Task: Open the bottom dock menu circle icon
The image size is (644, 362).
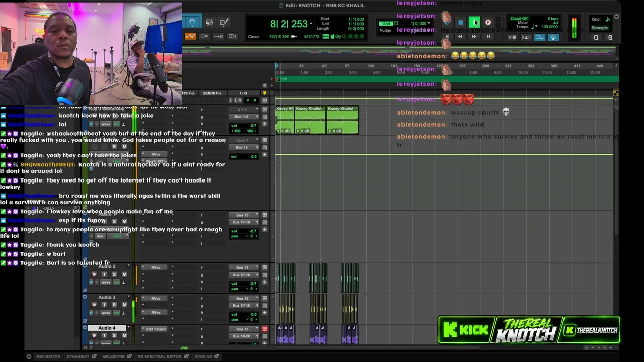Action: [x=29, y=356]
